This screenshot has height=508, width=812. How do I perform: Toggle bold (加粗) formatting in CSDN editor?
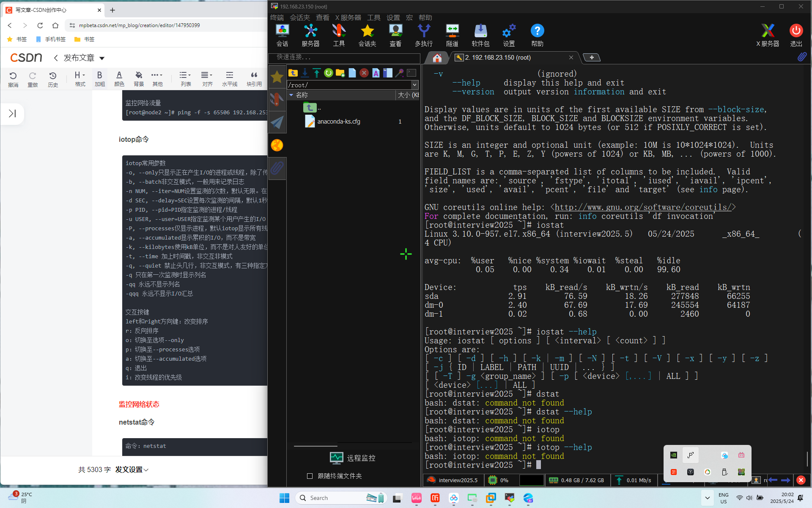(x=99, y=78)
